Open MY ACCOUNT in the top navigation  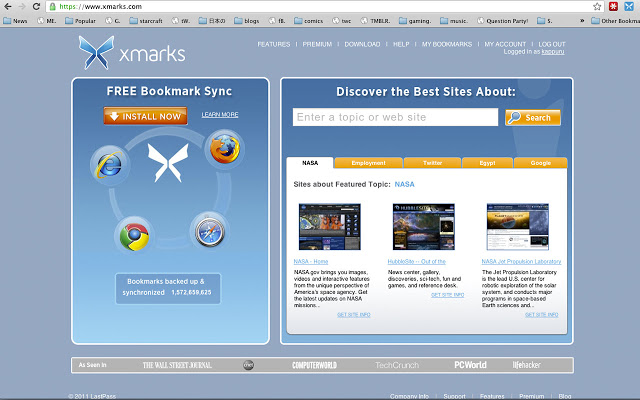[505, 44]
